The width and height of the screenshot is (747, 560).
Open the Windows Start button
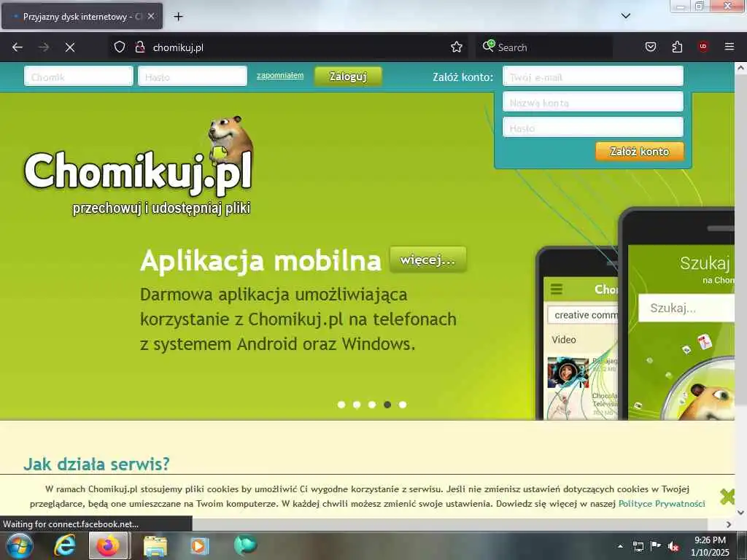[x=20, y=545]
